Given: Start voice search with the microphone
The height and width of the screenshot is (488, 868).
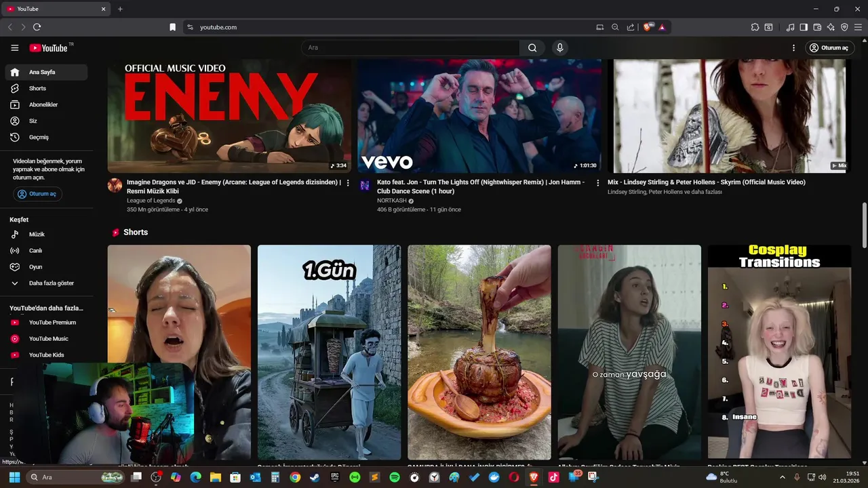Looking at the screenshot, I should click(x=559, y=47).
